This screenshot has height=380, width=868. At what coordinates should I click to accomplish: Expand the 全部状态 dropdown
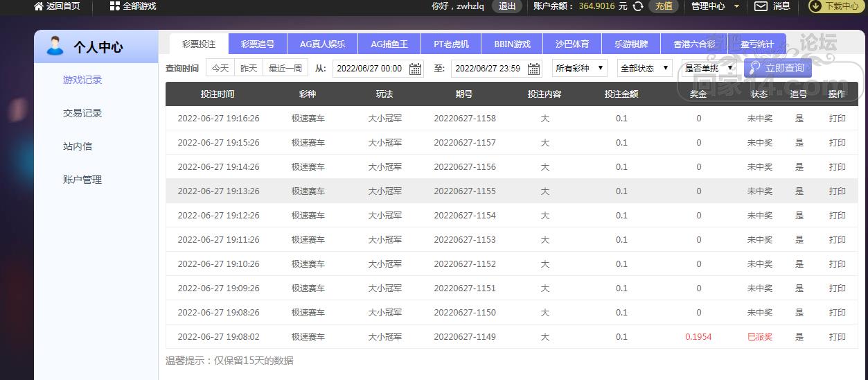point(645,68)
